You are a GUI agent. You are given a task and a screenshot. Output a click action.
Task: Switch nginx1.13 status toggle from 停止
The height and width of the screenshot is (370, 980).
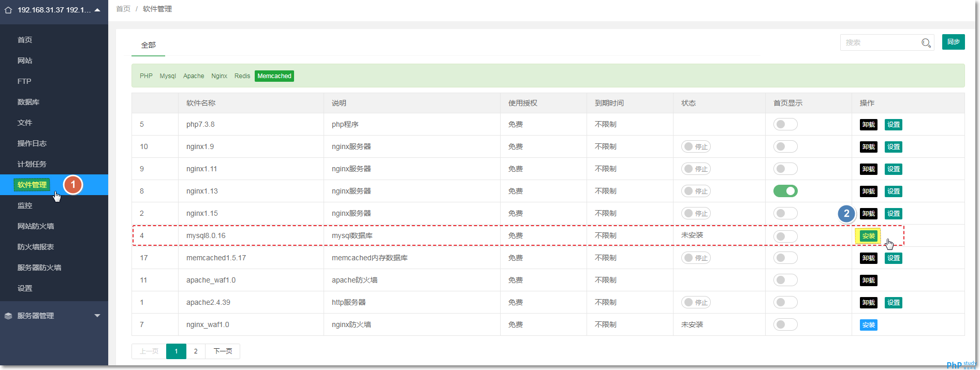tap(696, 191)
